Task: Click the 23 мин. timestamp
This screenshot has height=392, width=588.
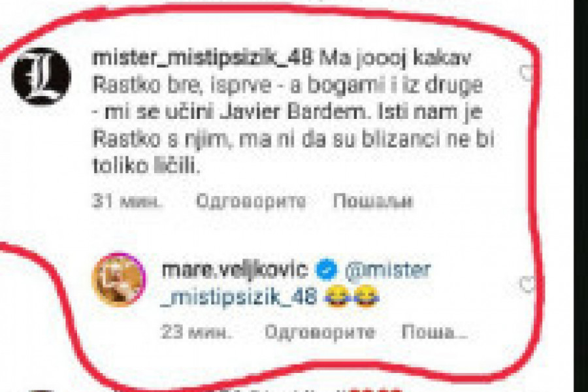Action: tap(195, 332)
